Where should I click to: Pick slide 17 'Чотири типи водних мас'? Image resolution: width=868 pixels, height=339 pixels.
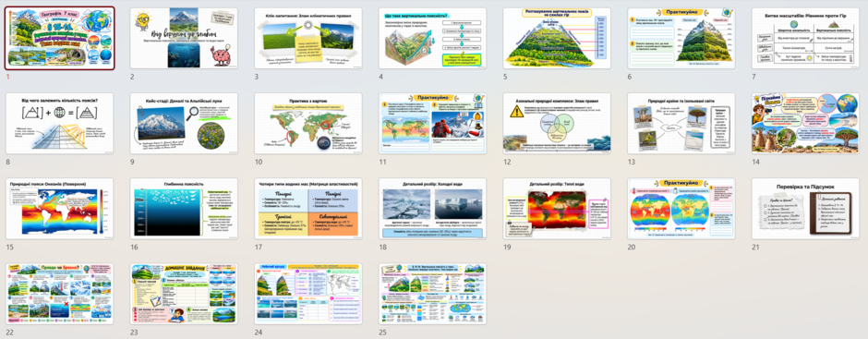(308, 209)
